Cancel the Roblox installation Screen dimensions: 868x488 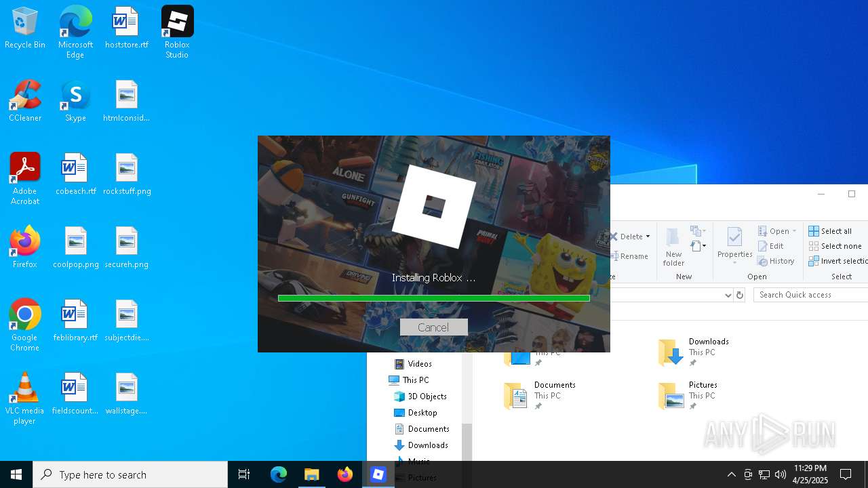433,327
